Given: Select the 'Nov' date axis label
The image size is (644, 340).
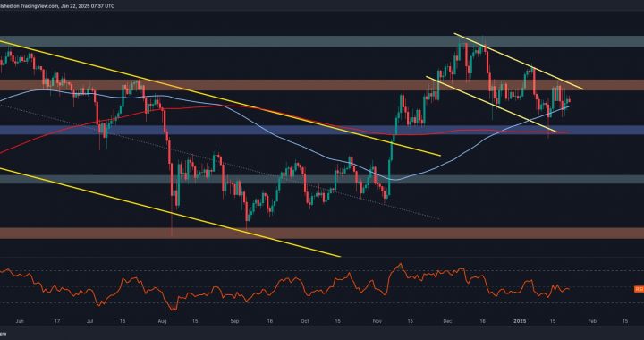Looking at the screenshot, I should tap(377, 320).
